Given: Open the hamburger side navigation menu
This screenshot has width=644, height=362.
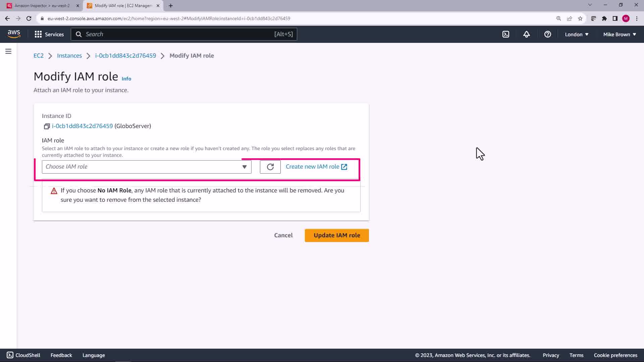Looking at the screenshot, I should (x=8, y=51).
